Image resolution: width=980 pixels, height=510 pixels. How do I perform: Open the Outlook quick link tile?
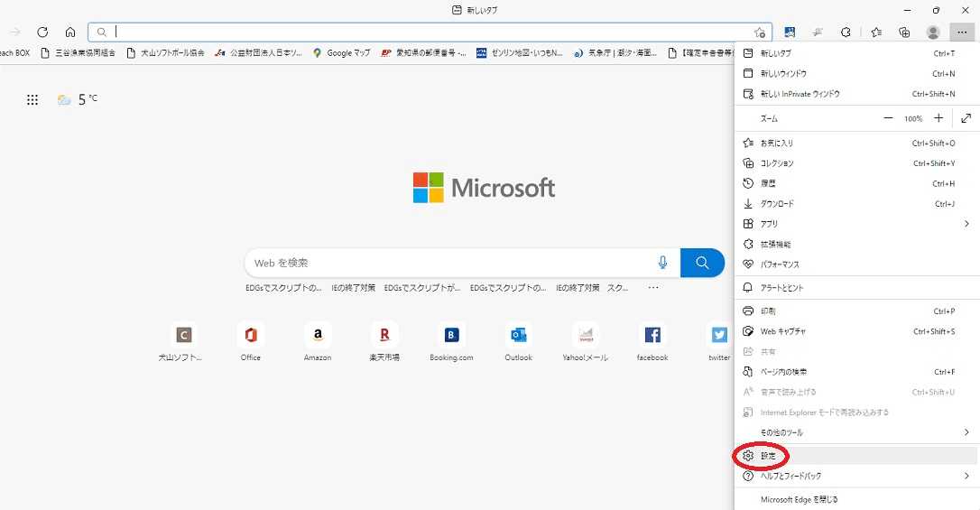519,342
